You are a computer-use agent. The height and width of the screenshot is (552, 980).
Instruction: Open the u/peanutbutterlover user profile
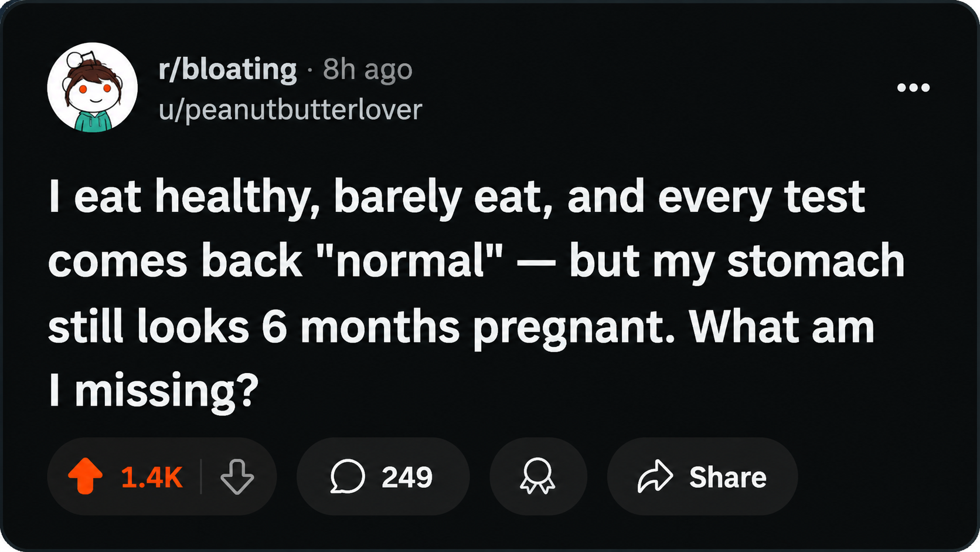click(290, 110)
